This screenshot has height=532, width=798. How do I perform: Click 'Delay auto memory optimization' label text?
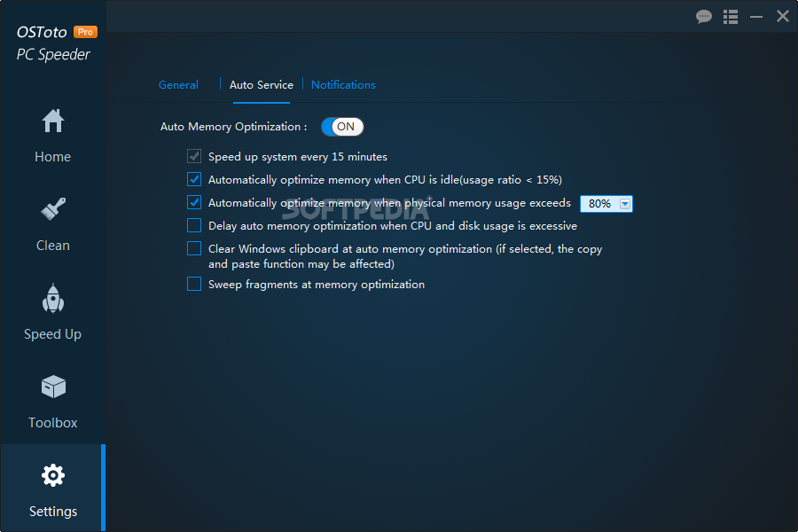[393, 226]
